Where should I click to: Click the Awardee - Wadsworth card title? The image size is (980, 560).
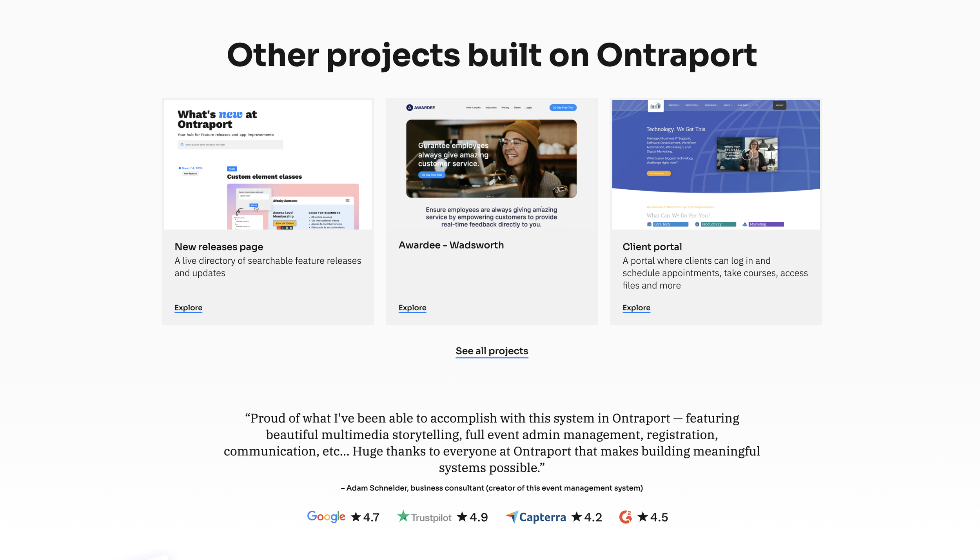click(451, 245)
